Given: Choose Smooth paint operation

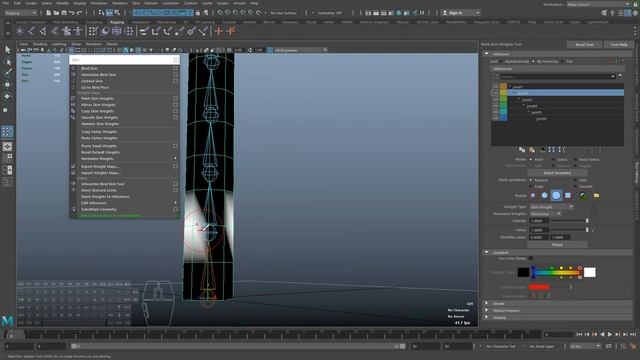Looking at the screenshot, I should click(x=576, y=186).
